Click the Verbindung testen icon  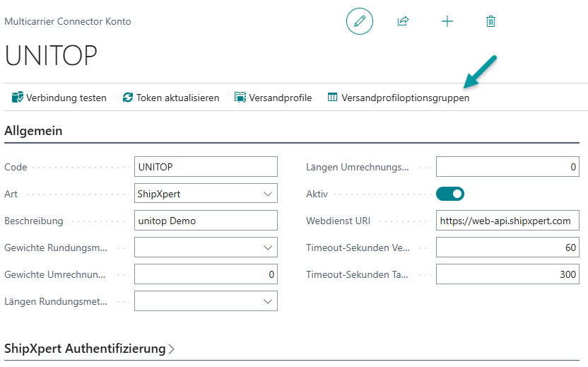tap(17, 97)
